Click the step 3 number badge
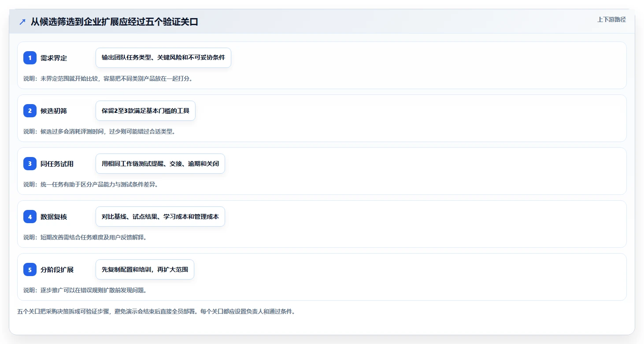Screen dimensions: 644x344 (30, 164)
